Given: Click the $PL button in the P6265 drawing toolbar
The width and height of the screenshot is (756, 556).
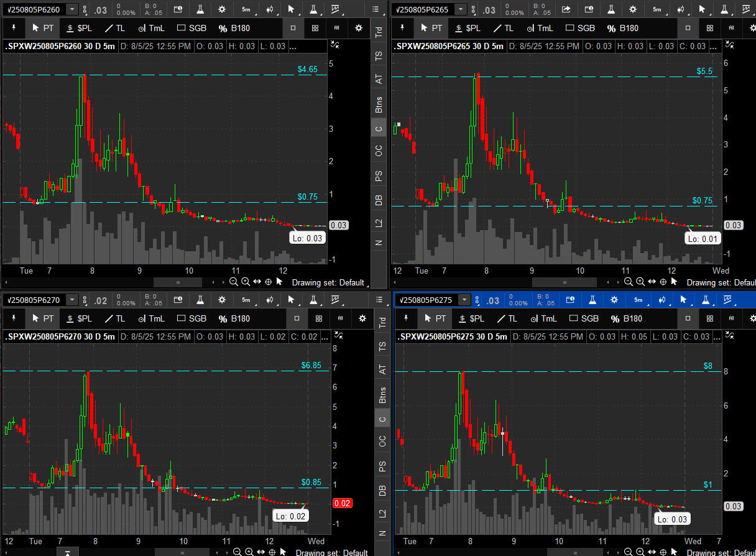Looking at the screenshot, I should (x=468, y=28).
